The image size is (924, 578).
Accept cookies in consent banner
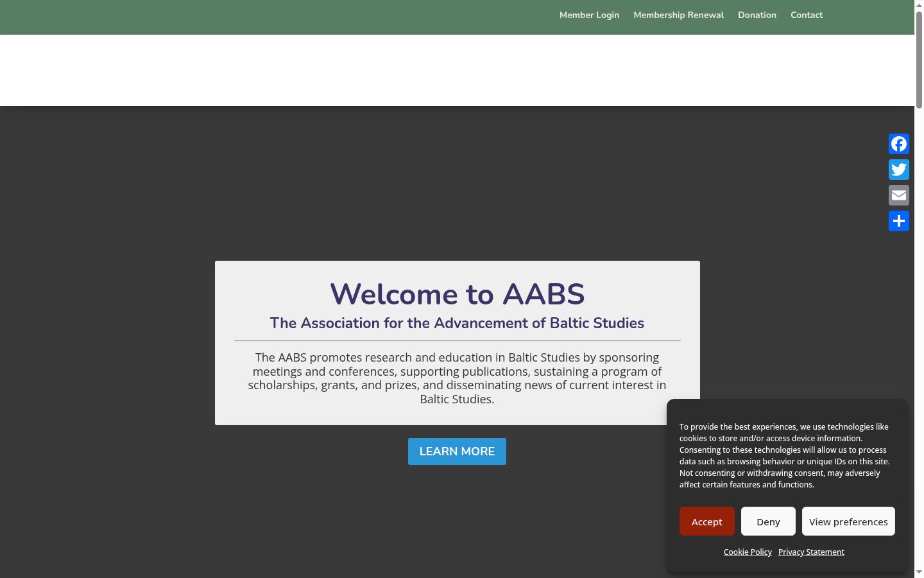pos(707,521)
